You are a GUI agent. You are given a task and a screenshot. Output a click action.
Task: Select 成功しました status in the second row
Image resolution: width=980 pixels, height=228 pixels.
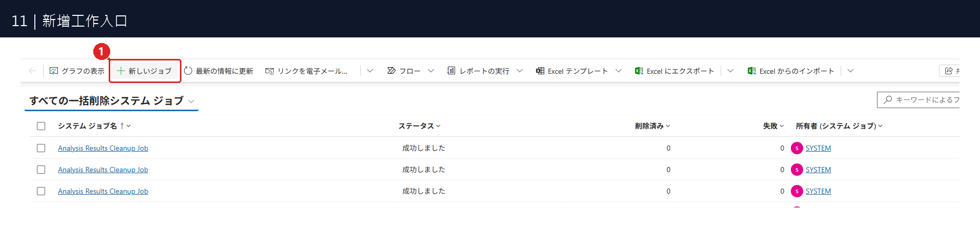[x=423, y=170]
